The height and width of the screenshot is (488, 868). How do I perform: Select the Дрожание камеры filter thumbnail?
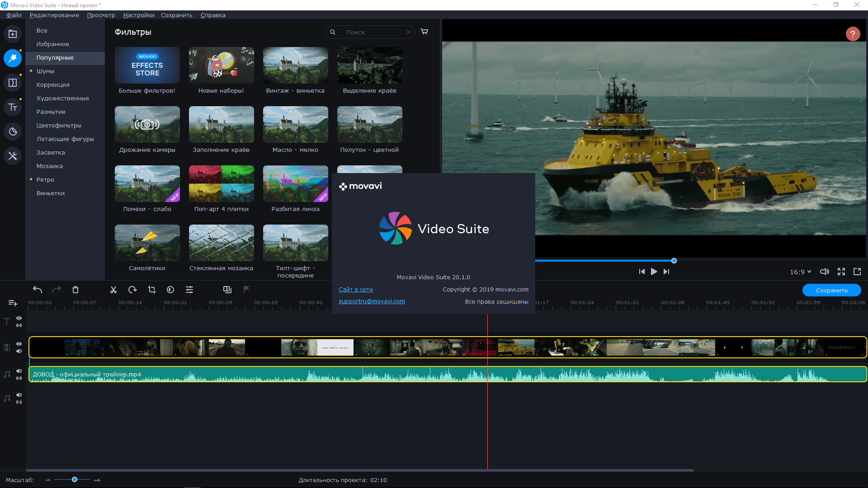147,125
